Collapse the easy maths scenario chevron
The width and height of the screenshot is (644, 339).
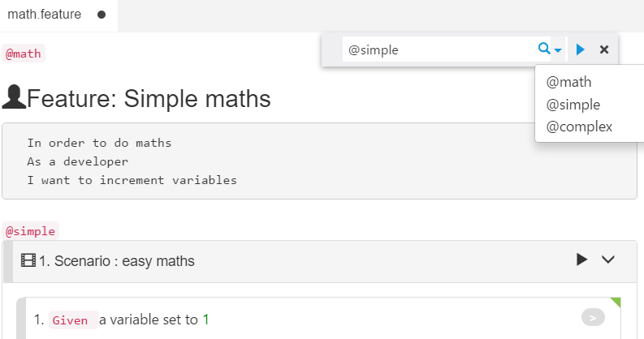(x=607, y=260)
